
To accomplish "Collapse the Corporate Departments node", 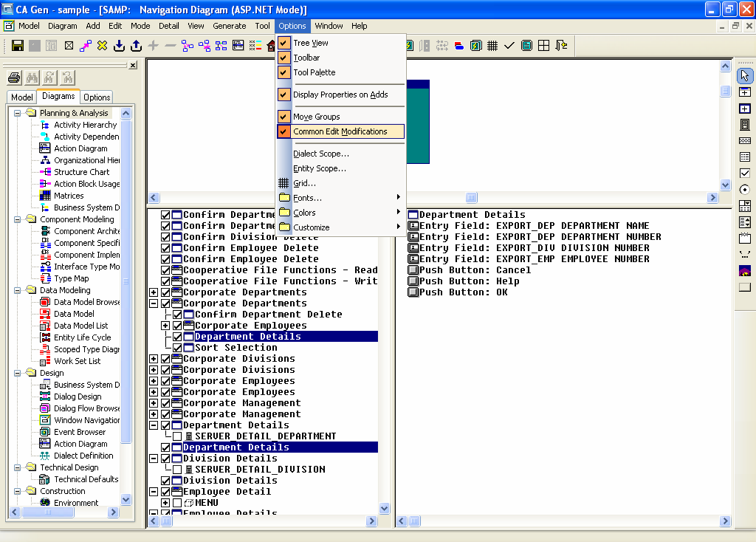I will (x=154, y=303).
